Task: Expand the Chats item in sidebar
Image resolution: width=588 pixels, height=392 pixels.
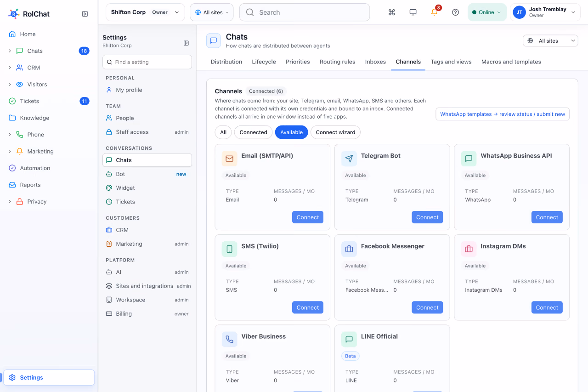Action: 10,51
